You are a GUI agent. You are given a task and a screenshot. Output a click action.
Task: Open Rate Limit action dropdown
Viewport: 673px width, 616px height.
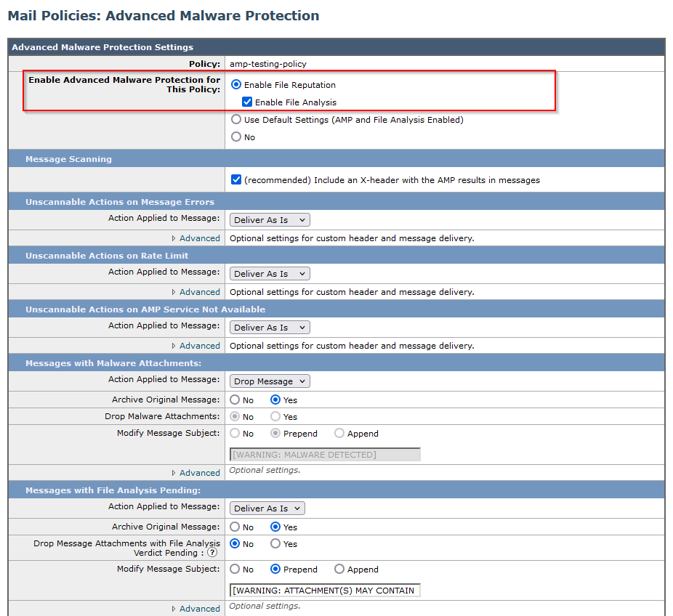[x=270, y=274]
